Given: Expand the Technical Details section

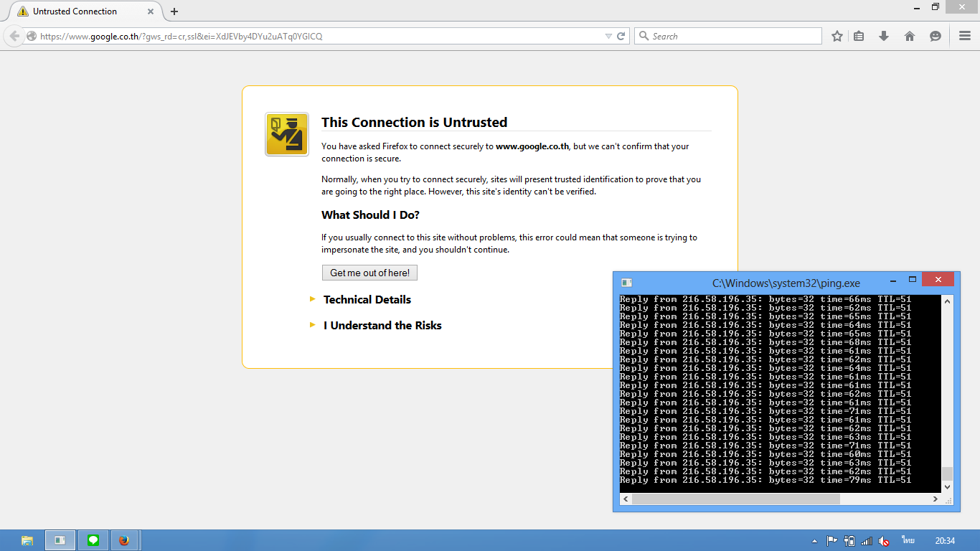Looking at the screenshot, I should click(367, 300).
